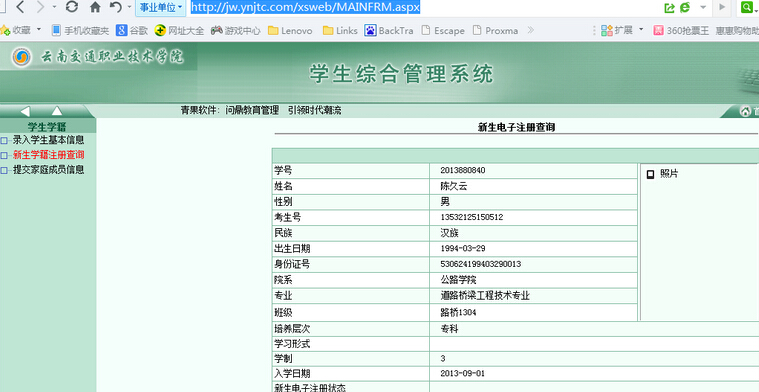
Task: Select the exam number 13532125150512
Action: point(471,217)
